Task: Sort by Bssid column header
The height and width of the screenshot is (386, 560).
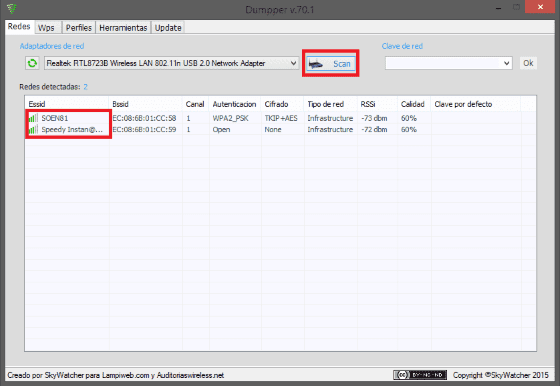Action: point(146,104)
